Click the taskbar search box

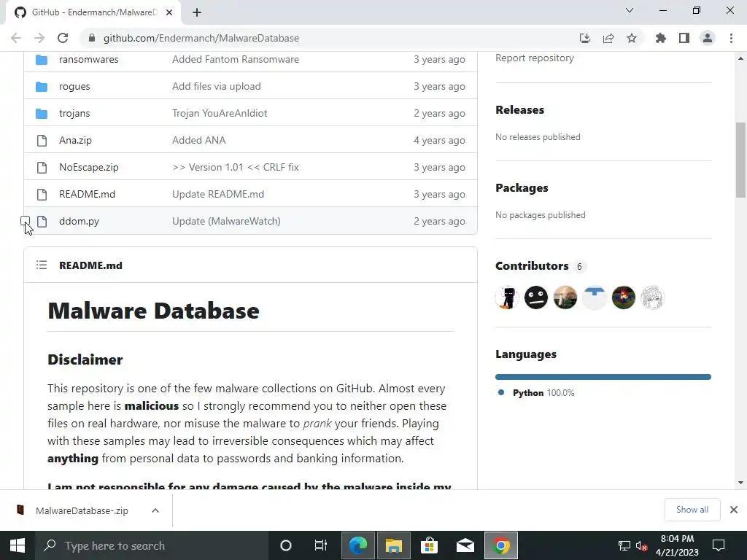[152, 545]
